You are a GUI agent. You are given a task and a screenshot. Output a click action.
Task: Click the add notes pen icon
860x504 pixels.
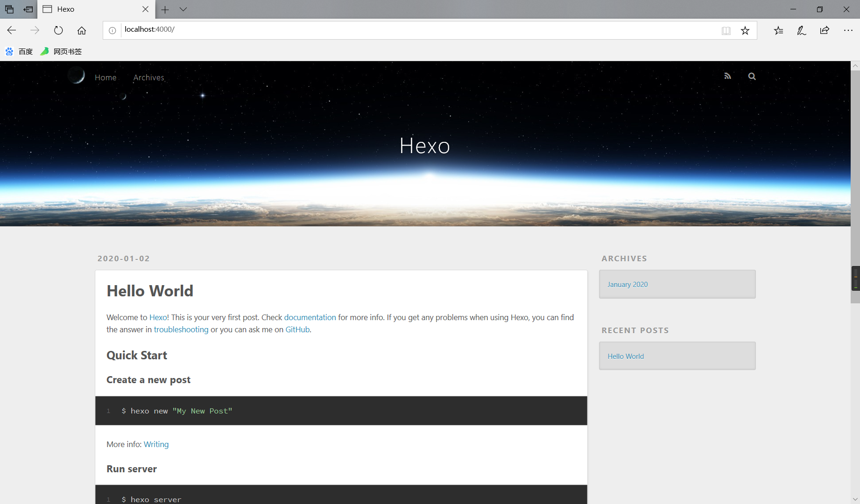[x=802, y=30]
